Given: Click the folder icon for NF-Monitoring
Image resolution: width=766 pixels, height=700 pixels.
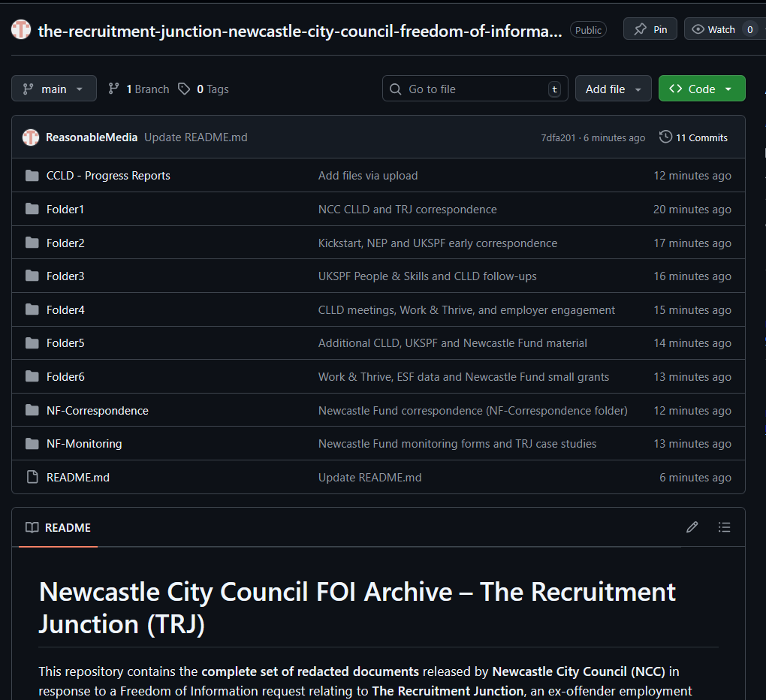Looking at the screenshot, I should 32,444.
